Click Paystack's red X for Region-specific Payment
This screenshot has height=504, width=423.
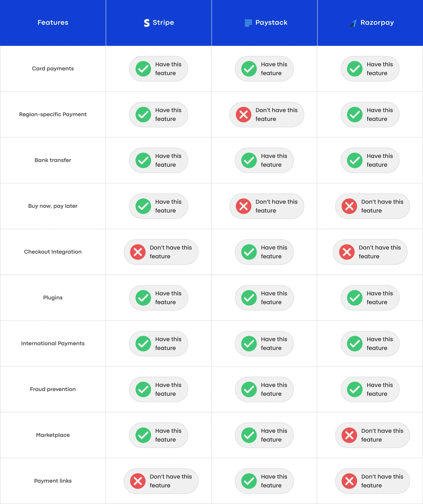[244, 114]
